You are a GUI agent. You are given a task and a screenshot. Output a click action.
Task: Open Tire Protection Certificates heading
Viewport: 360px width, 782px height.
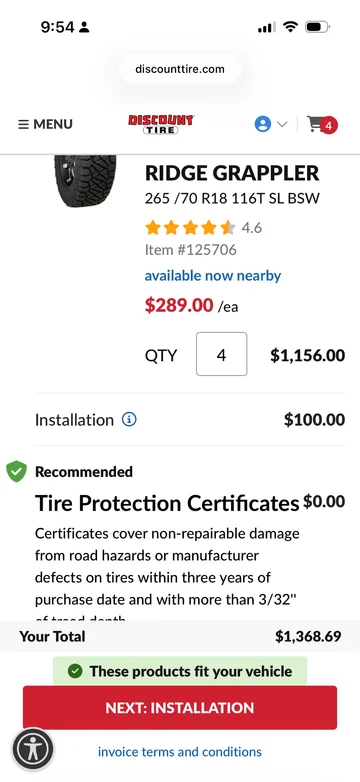coord(167,504)
